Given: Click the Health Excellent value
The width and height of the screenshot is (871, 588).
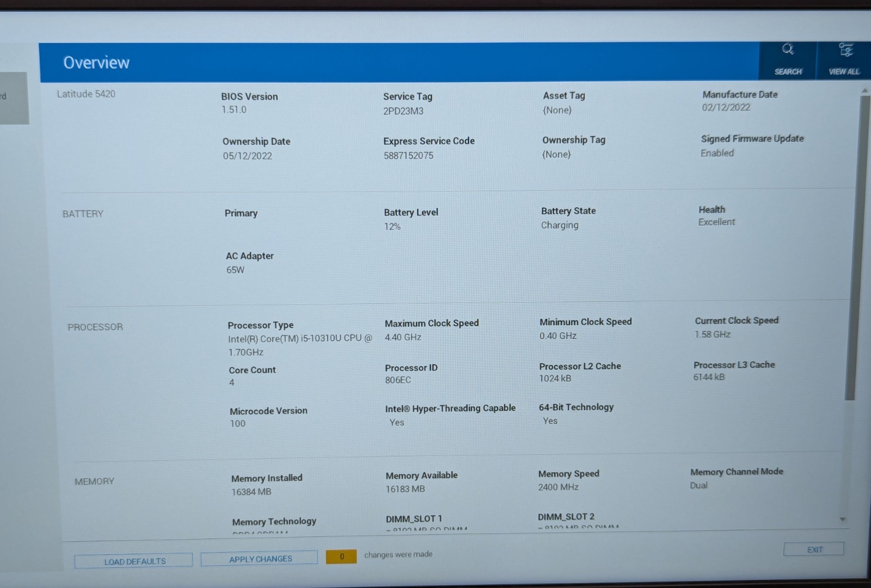Looking at the screenshot, I should tap(716, 222).
